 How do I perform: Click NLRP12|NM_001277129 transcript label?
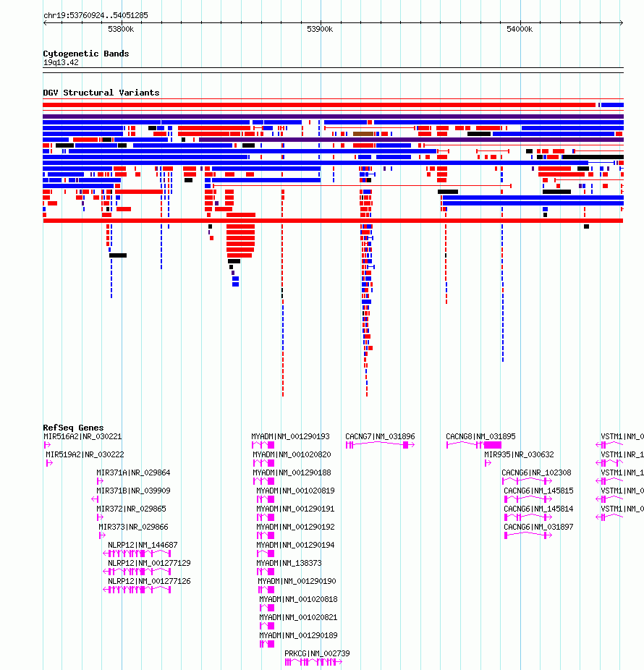tap(149, 563)
